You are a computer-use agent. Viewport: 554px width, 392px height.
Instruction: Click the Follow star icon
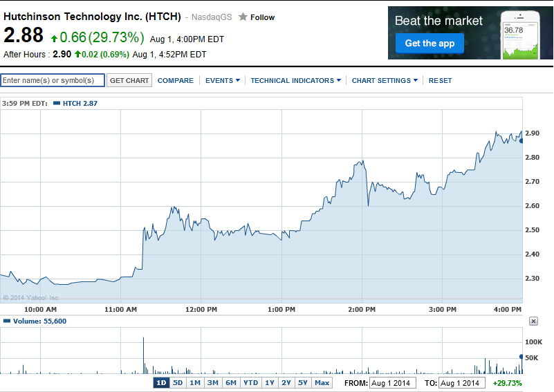243,17
